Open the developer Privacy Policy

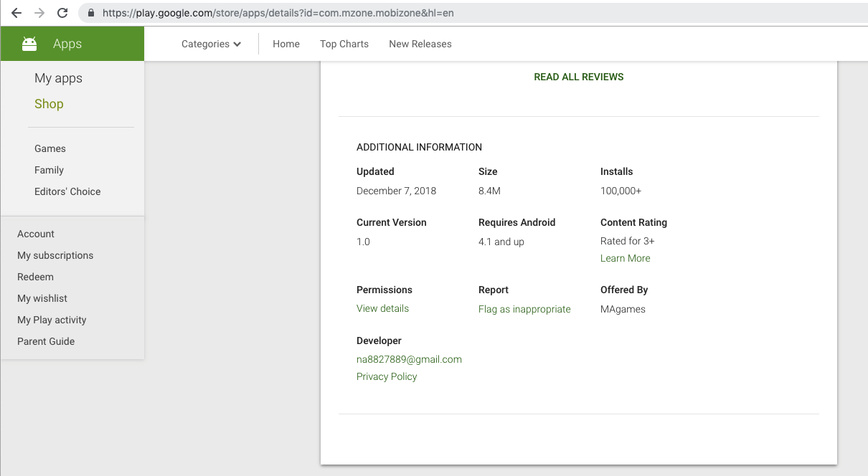(x=387, y=376)
